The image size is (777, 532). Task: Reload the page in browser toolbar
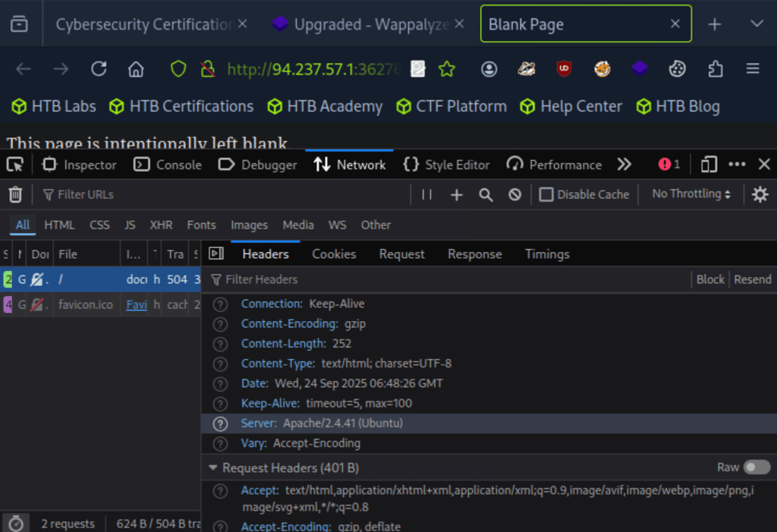click(99, 69)
